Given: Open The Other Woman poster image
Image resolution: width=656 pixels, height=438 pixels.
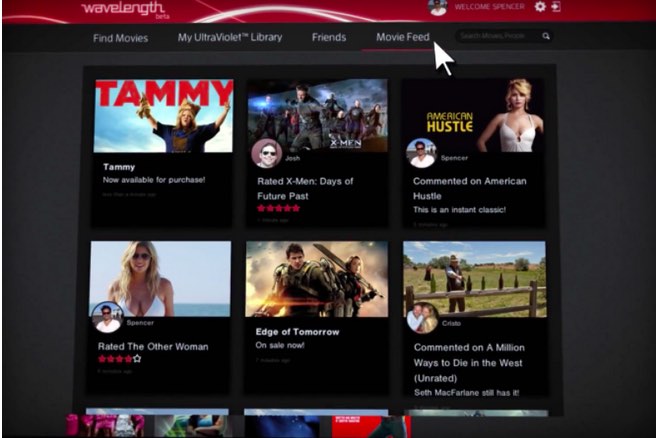Looking at the screenshot, I should click(x=160, y=279).
